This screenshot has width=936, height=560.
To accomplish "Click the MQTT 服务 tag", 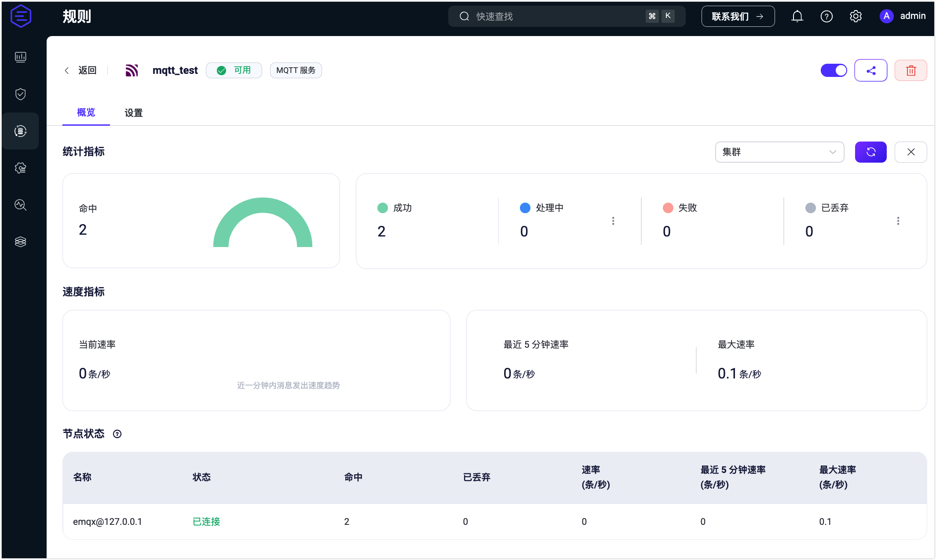I will [x=296, y=70].
